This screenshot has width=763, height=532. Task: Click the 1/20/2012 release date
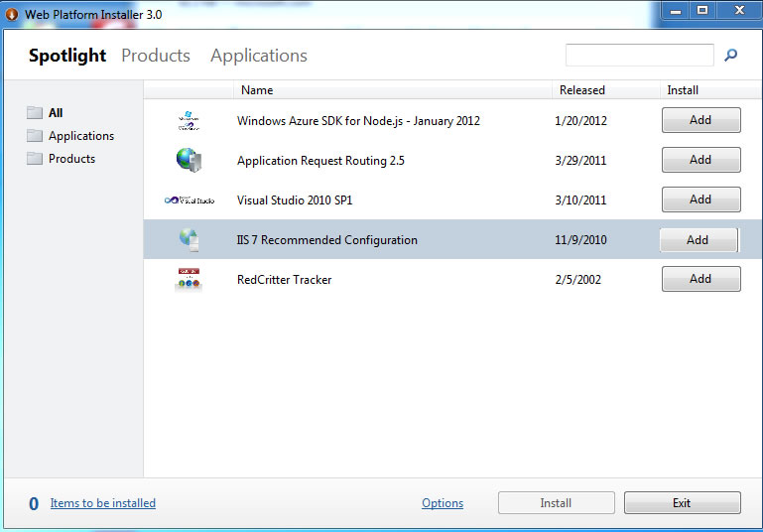coord(581,121)
